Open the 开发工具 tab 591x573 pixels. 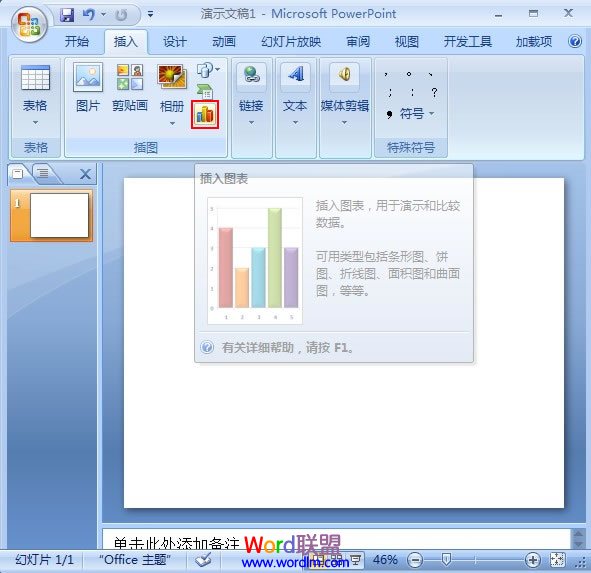pos(468,41)
